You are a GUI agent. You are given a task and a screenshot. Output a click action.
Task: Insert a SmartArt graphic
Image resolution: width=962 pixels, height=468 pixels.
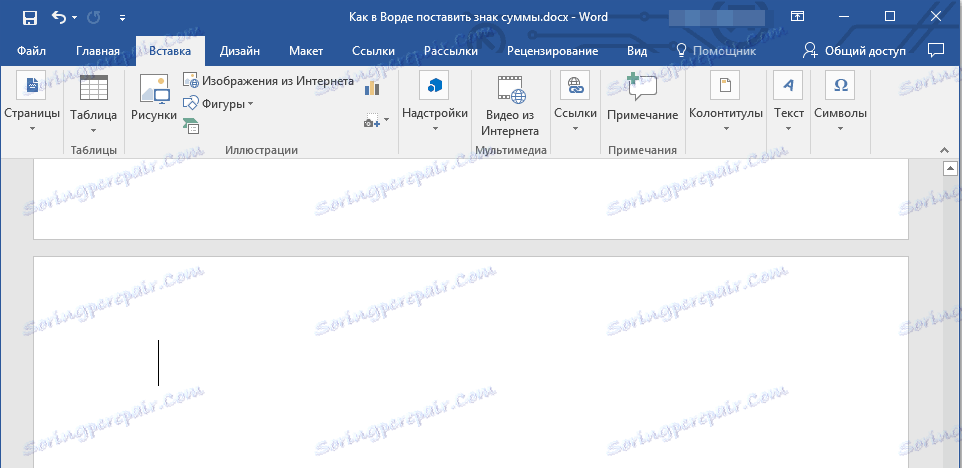point(191,126)
